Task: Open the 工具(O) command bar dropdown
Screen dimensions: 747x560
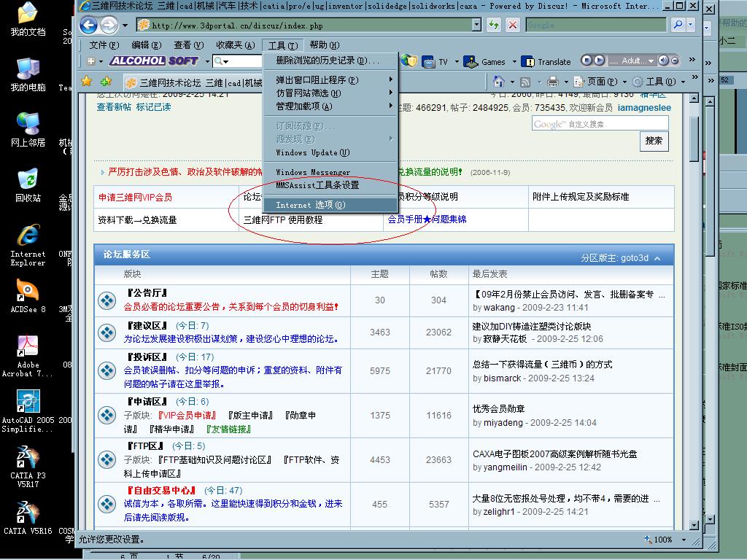Action: tap(659, 82)
